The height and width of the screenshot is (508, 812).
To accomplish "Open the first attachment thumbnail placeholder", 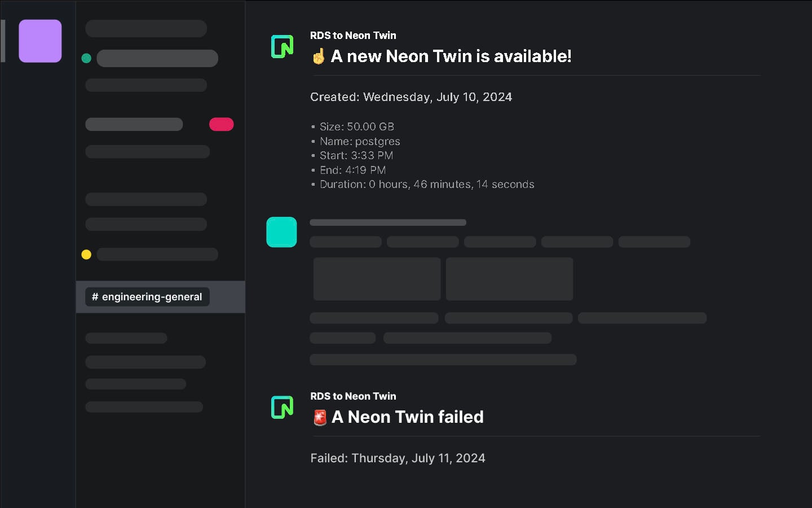I will (377, 279).
